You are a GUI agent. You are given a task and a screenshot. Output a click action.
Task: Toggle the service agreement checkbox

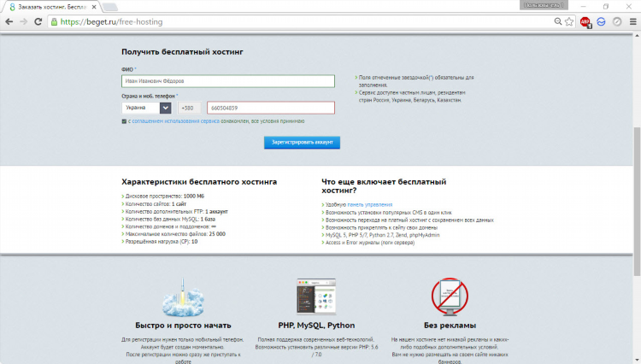pyautogui.click(x=124, y=121)
